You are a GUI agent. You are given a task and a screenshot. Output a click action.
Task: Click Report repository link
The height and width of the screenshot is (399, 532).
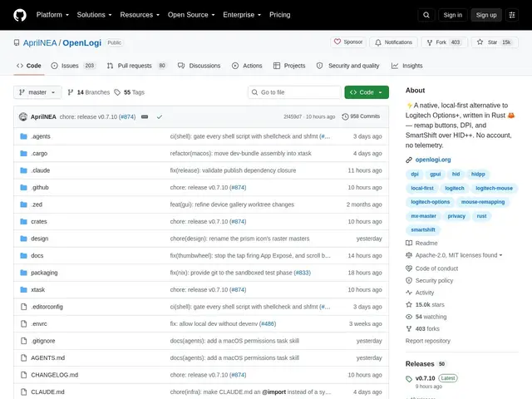click(428, 341)
